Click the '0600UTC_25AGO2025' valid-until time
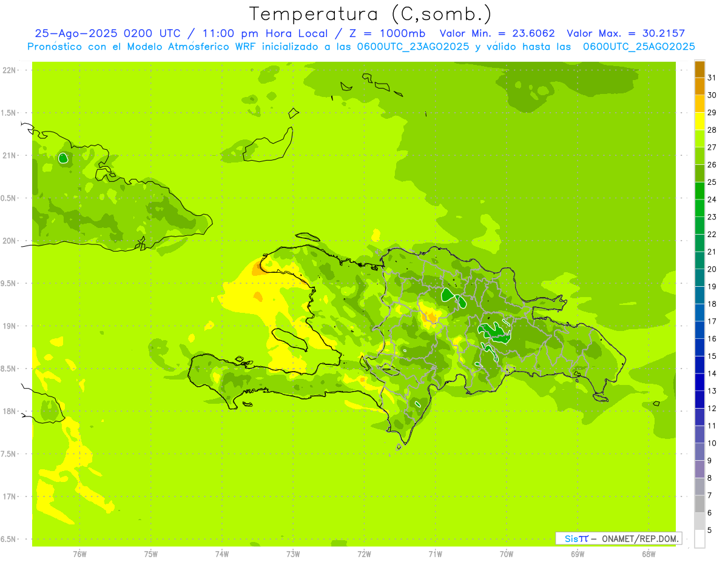728x562 pixels. pyautogui.click(x=639, y=47)
